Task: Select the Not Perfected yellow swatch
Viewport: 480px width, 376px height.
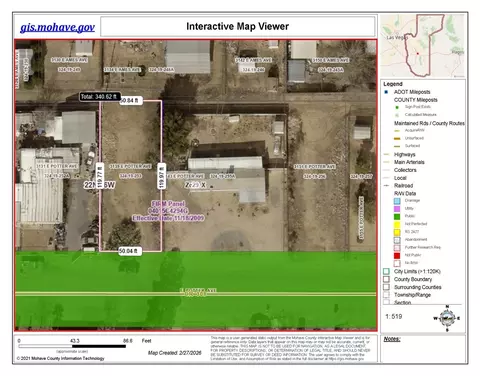Action: pos(397,224)
